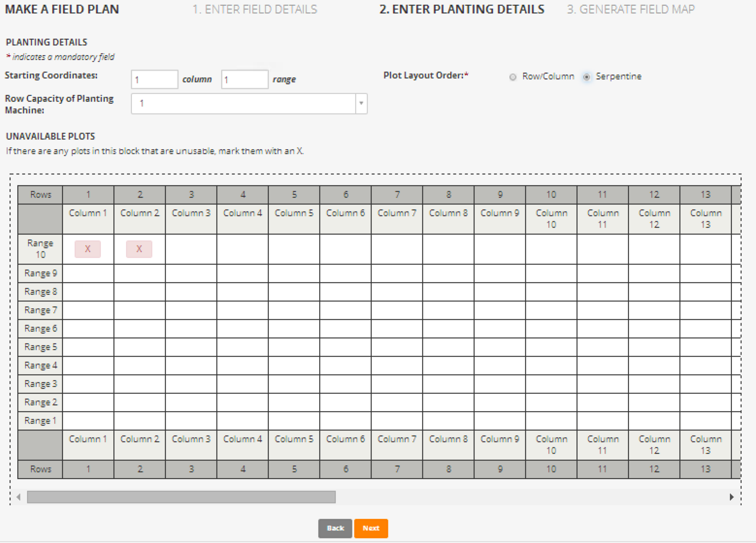Click the scrollbar left arrow
Viewport: 756px width, 543px height.
19,497
